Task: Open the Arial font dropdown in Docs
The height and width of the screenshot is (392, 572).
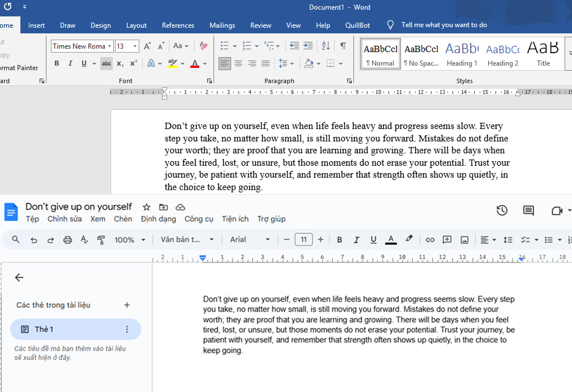Action: click(250, 240)
